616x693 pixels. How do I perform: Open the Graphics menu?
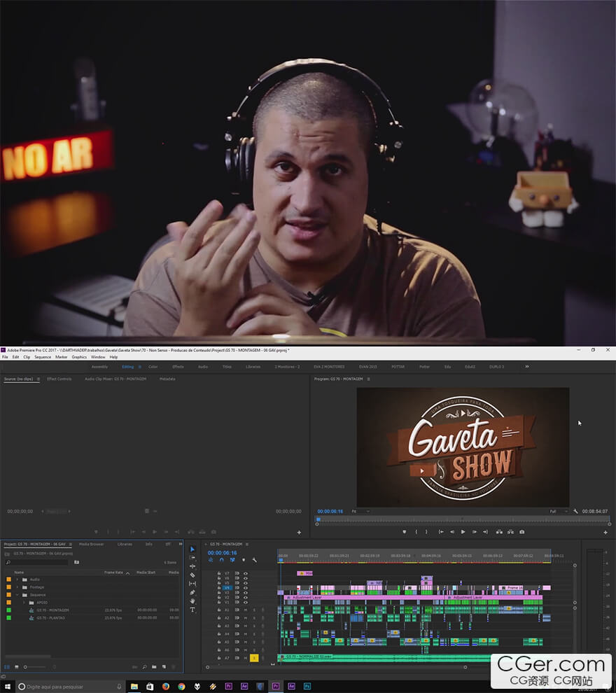(x=79, y=357)
